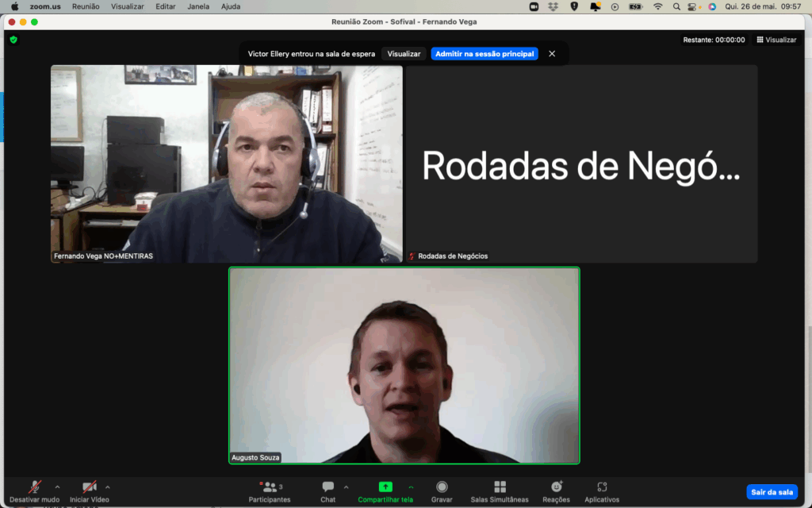812x508 pixels.
Task: Open the Janela menu in menu bar
Action: coord(198,6)
